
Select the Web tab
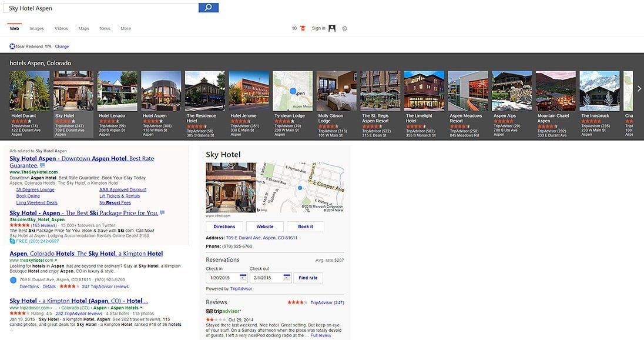14,28
